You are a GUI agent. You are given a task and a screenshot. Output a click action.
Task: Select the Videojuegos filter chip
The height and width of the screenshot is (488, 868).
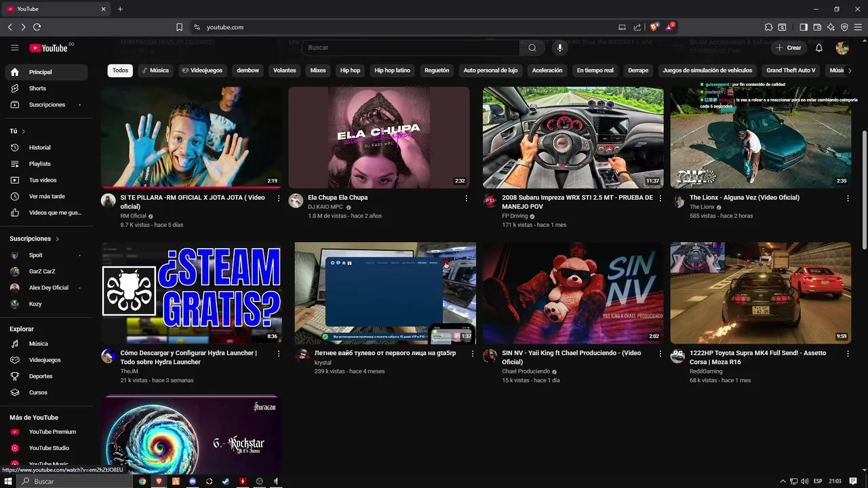point(202,70)
